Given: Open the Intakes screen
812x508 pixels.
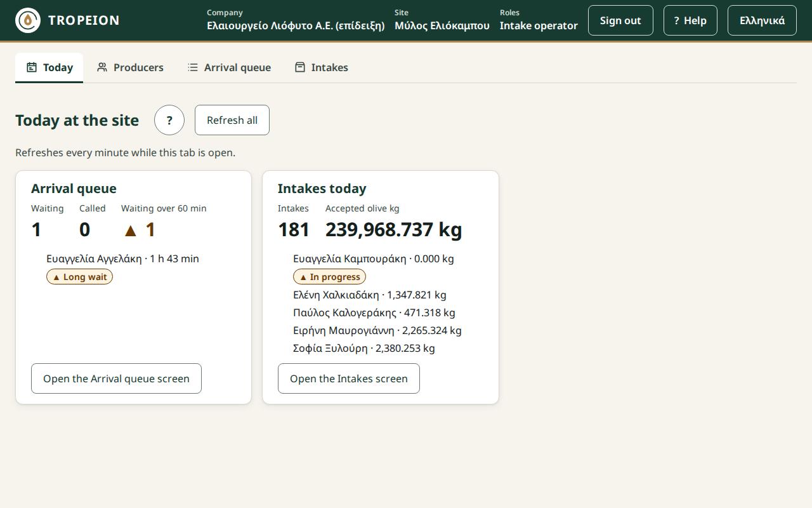Looking at the screenshot, I should pos(349,378).
